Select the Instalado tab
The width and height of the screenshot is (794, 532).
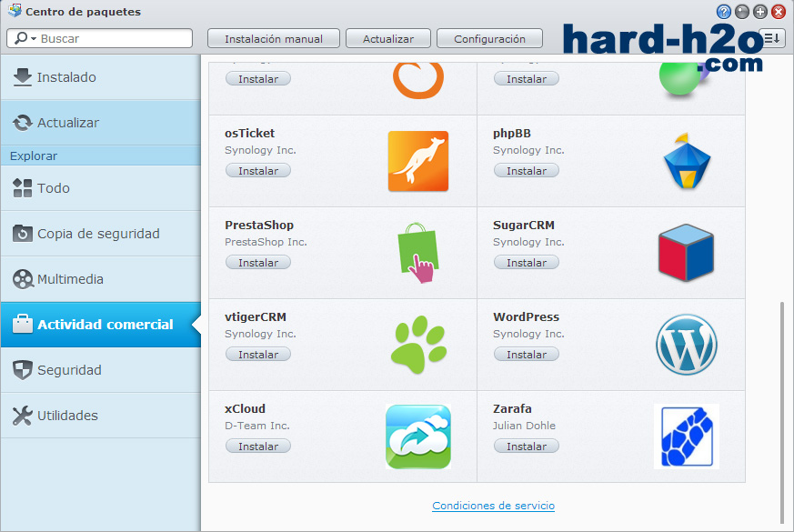coord(101,77)
